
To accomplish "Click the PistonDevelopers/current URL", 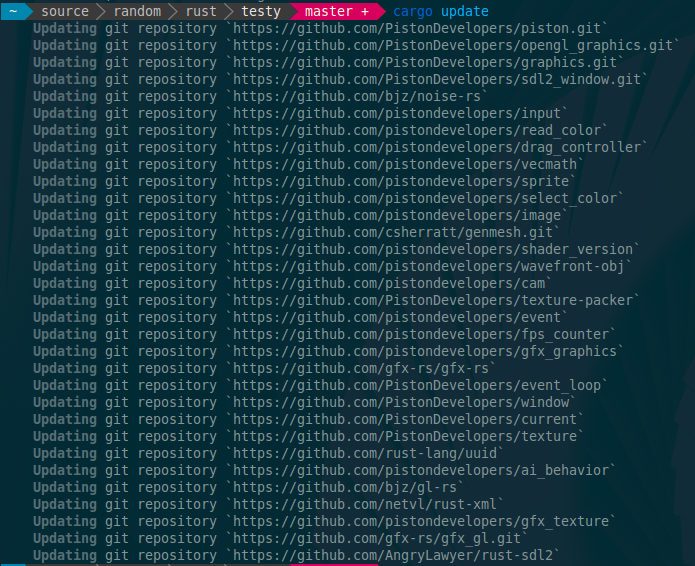I will 405,419.
